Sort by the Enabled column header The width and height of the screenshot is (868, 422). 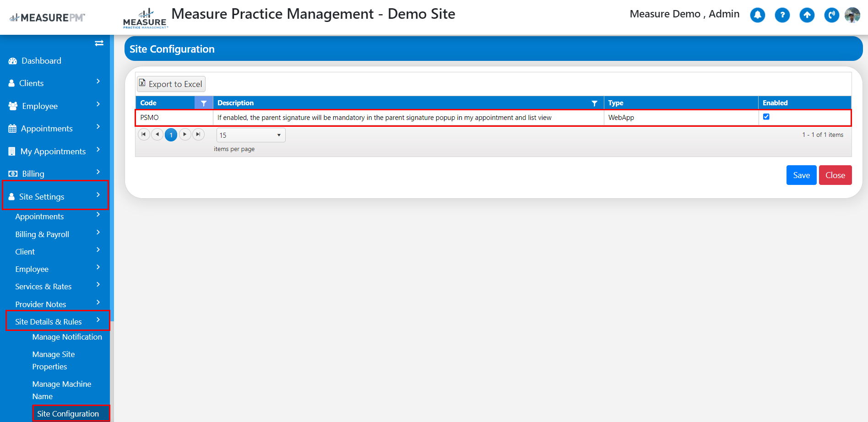click(x=775, y=103)
